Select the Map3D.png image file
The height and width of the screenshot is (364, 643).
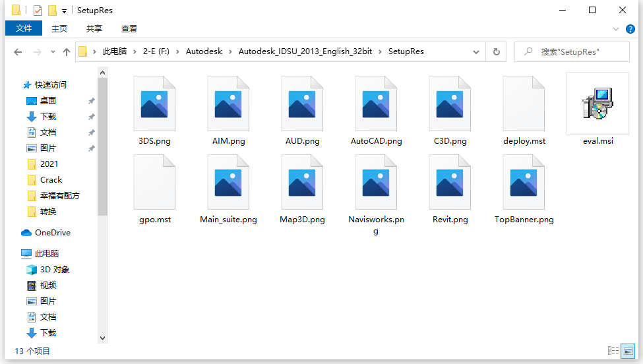tap(302, 182)
